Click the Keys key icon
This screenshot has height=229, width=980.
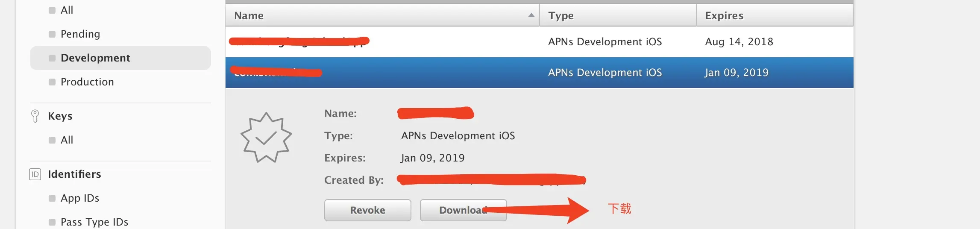35,116
